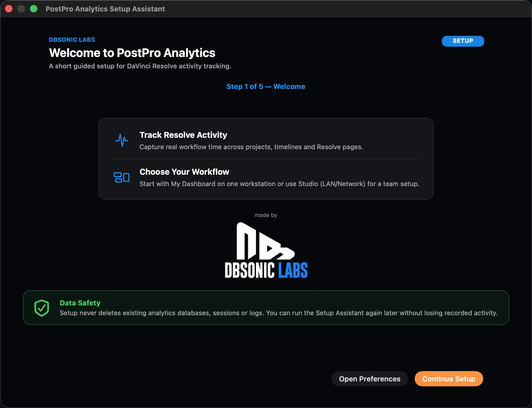Select the Choose Your Workflow layout icon
532x408 pixels.
(122, 177)
